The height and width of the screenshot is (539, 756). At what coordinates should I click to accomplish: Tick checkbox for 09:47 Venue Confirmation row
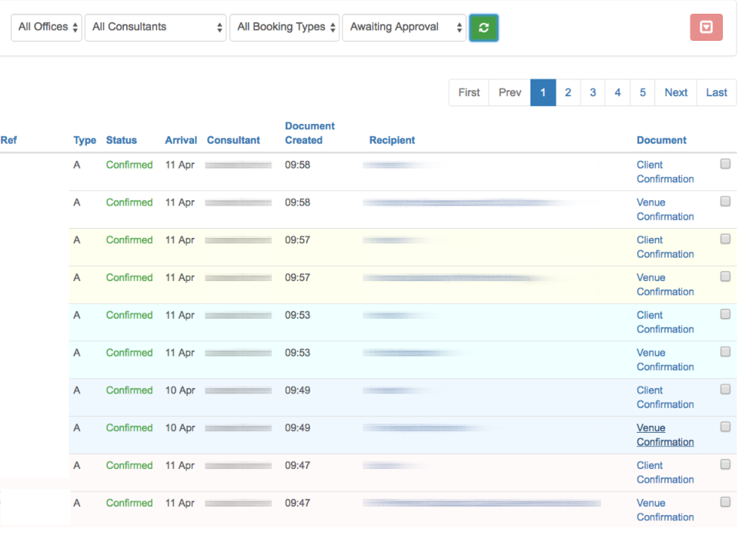click(x=725, y=502)
